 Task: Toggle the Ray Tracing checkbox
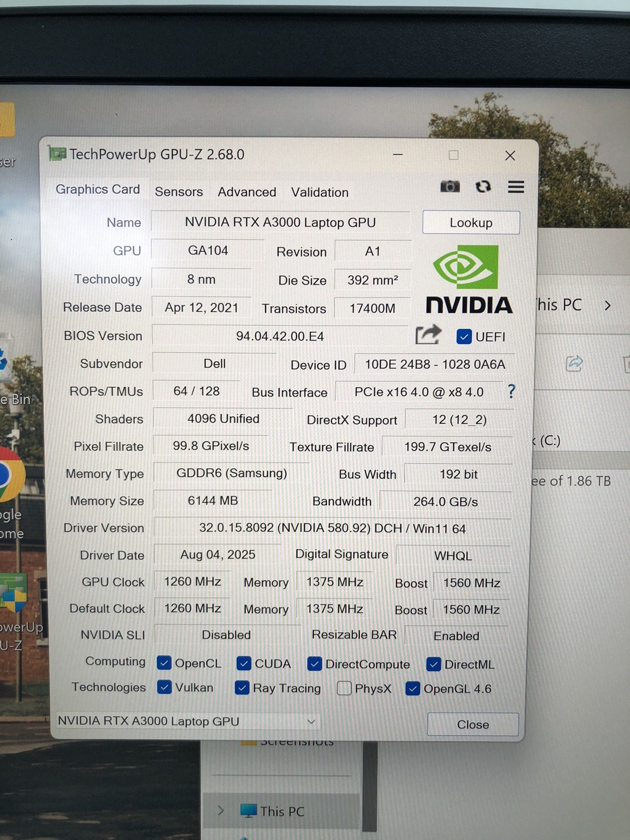242,688
